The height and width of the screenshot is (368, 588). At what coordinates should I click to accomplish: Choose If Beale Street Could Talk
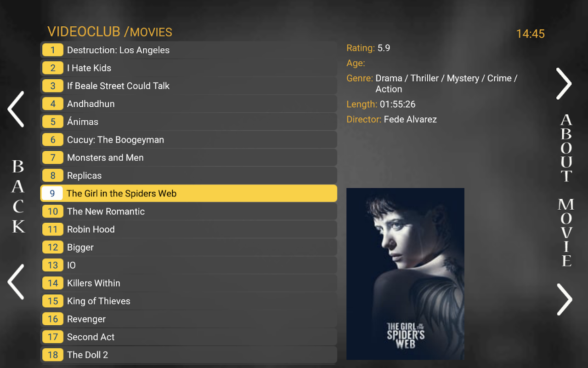tap(189, 86)
